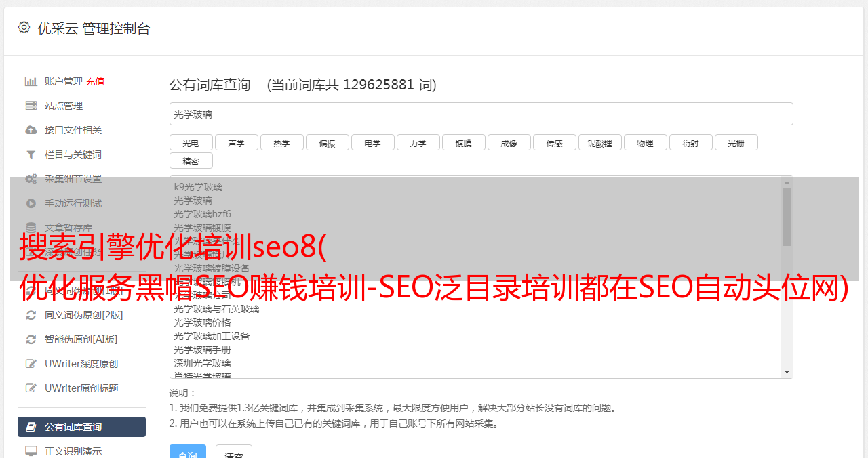868x458 pixels.
Task: Open the 充值 recharge link
Action: [x=95, y=81]
